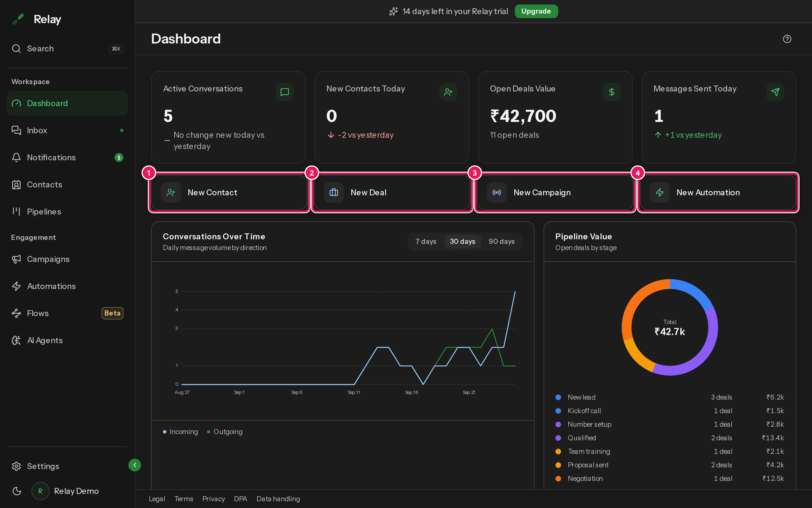
Task: Click the Negotiation orange legend dot
Action: (x=558, y=479)
